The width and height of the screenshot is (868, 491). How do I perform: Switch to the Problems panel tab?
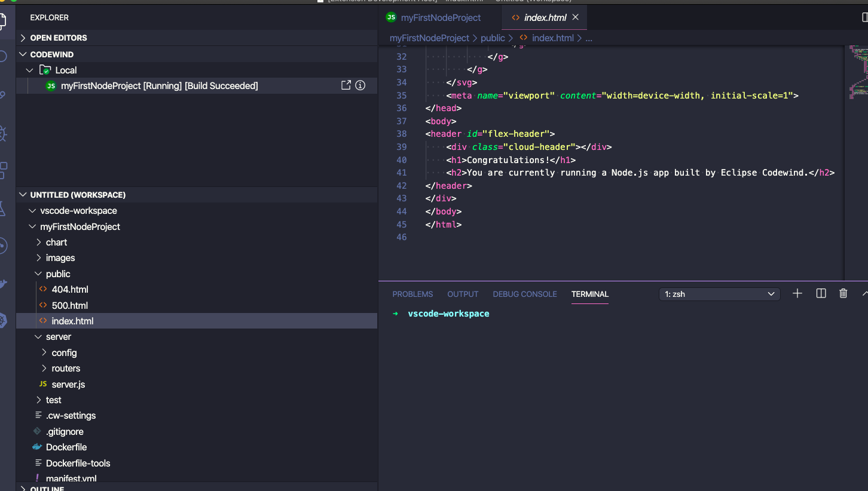tap(412, 294)
